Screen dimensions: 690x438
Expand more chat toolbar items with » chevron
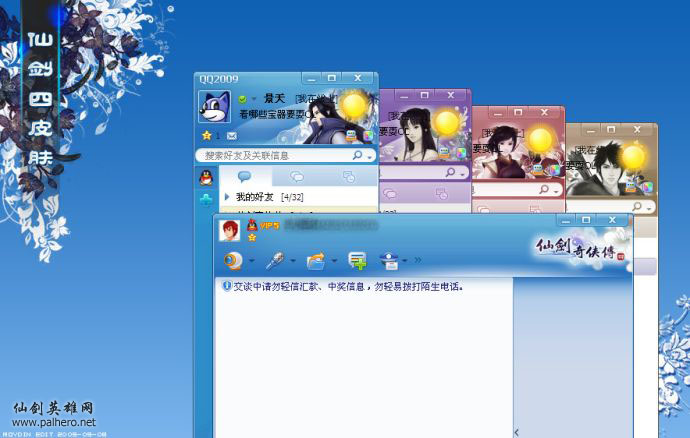tap(418, 260)
